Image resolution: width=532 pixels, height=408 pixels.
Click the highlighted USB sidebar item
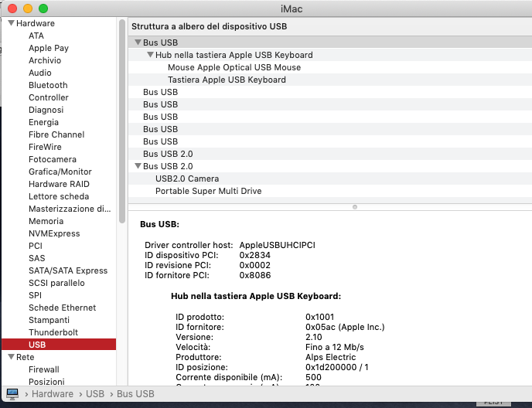tap(59, 344)
